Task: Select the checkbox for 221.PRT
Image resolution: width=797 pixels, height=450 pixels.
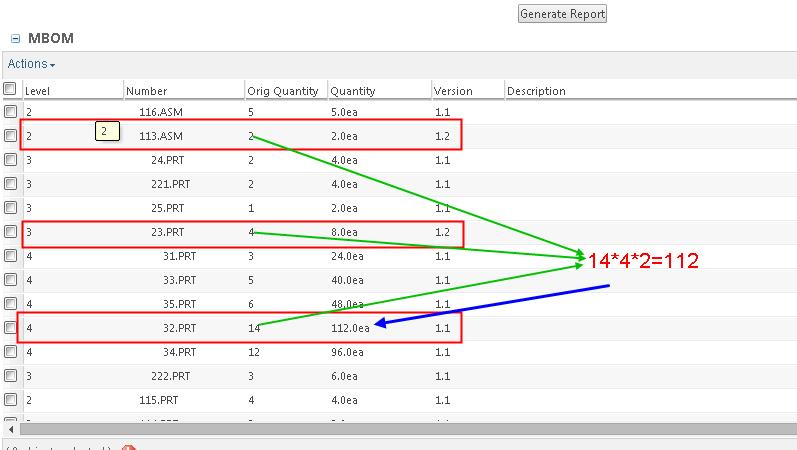Action: (10, 184)
